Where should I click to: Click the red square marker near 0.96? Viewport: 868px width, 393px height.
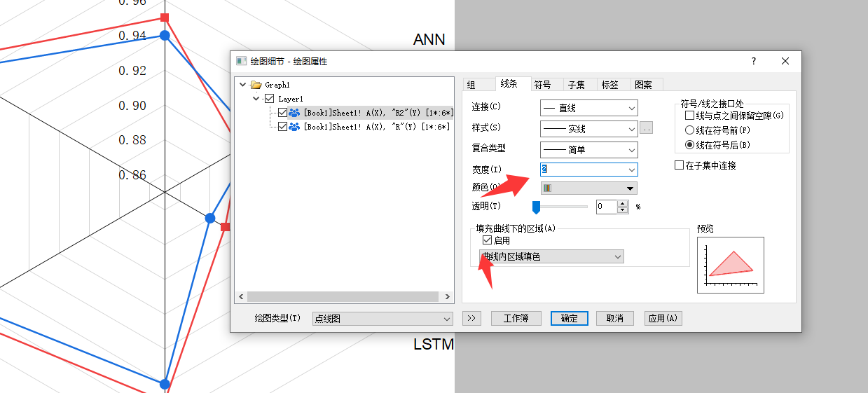pyautogui.click(x=165, y=17)
